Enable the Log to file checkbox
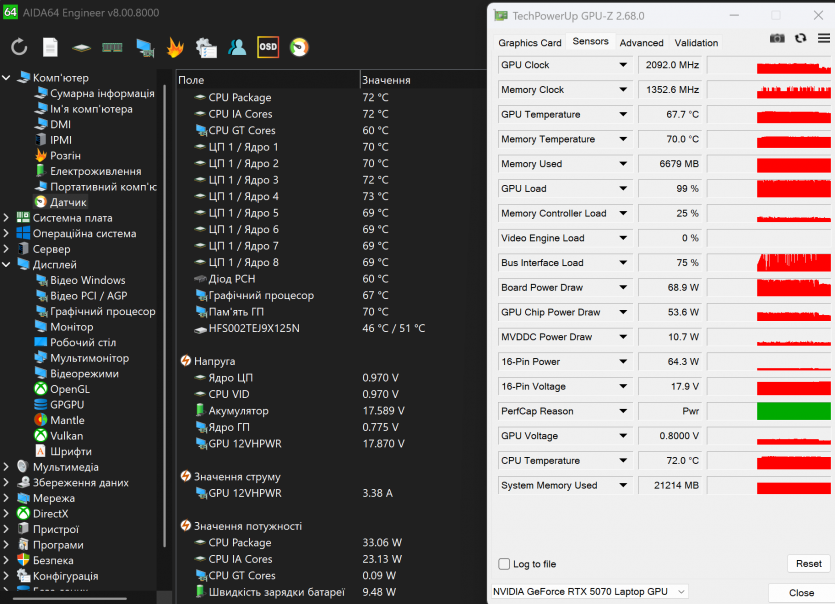Screen dimensions: 835x604 click(x=505, y=564)
